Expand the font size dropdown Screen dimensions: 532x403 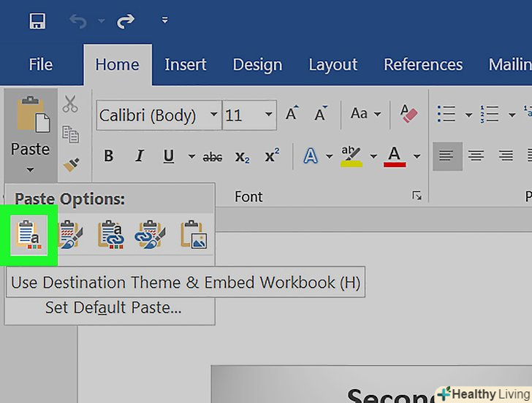[x=269, y=115]
